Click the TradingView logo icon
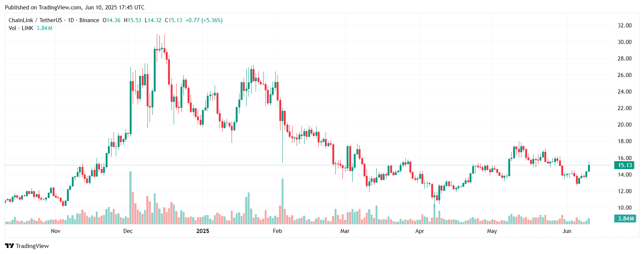This screenshot has width=644, height=254. click(x=9, y=246)
